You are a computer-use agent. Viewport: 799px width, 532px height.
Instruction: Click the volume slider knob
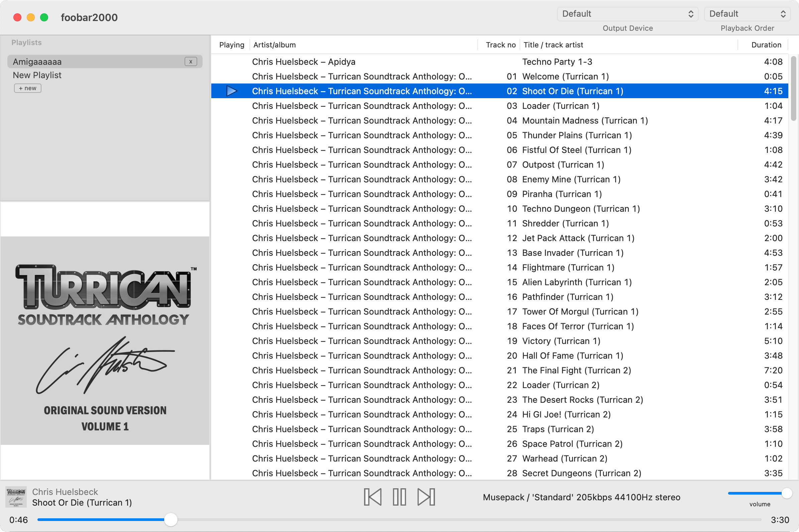pos(786,493)
